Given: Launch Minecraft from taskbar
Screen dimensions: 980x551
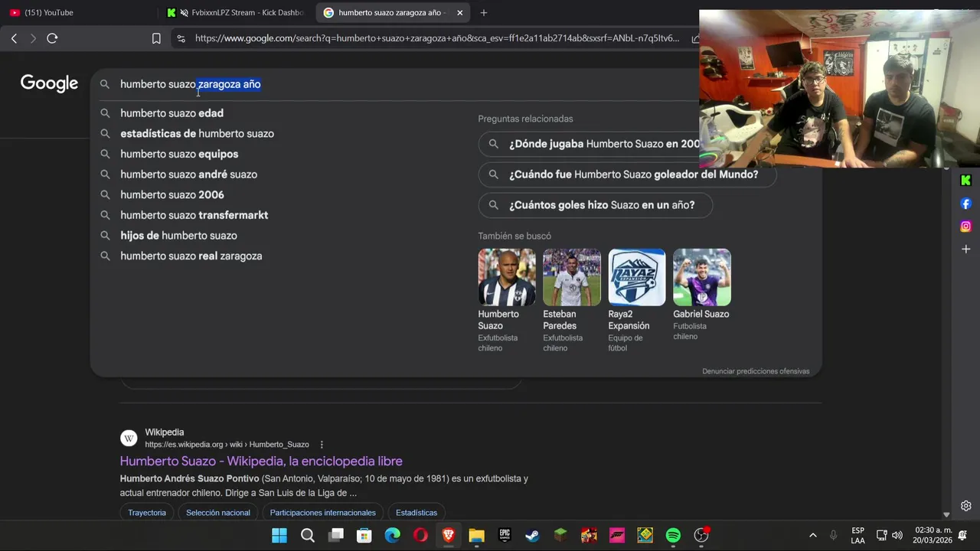Looking at the screenshot, I should click(561, 535).
